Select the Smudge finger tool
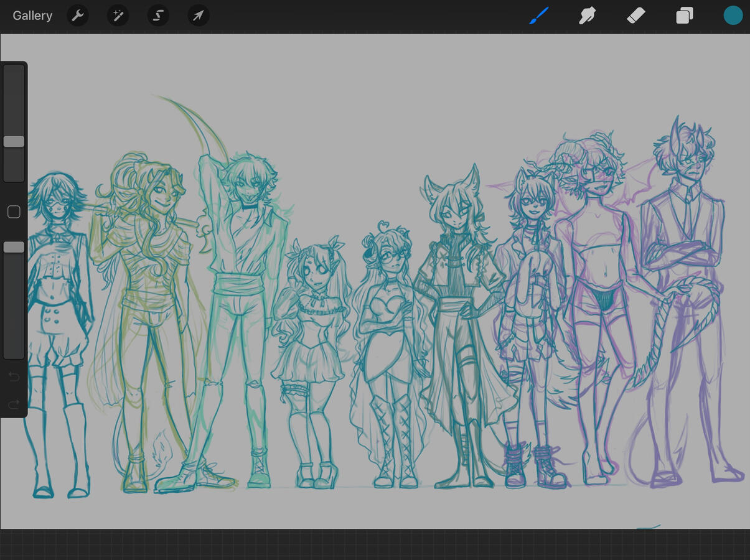Viewport: 750px width, 560px height. click(587, 16)
